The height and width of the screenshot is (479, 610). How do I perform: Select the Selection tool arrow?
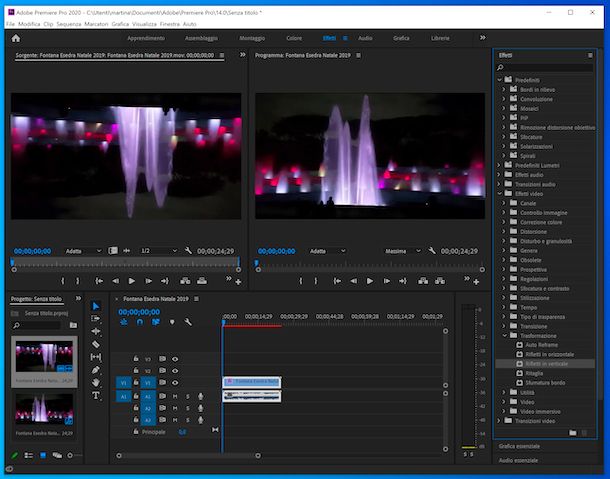tap(96, 306)
